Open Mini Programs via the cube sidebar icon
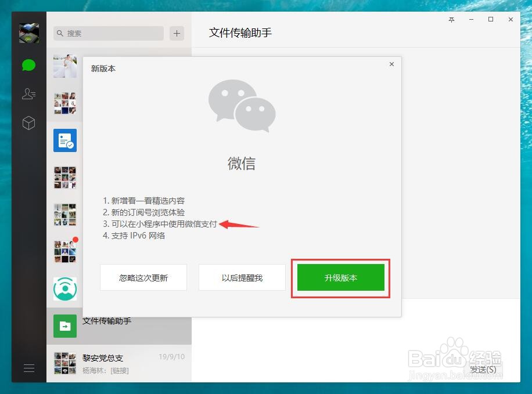 (28, 123)
